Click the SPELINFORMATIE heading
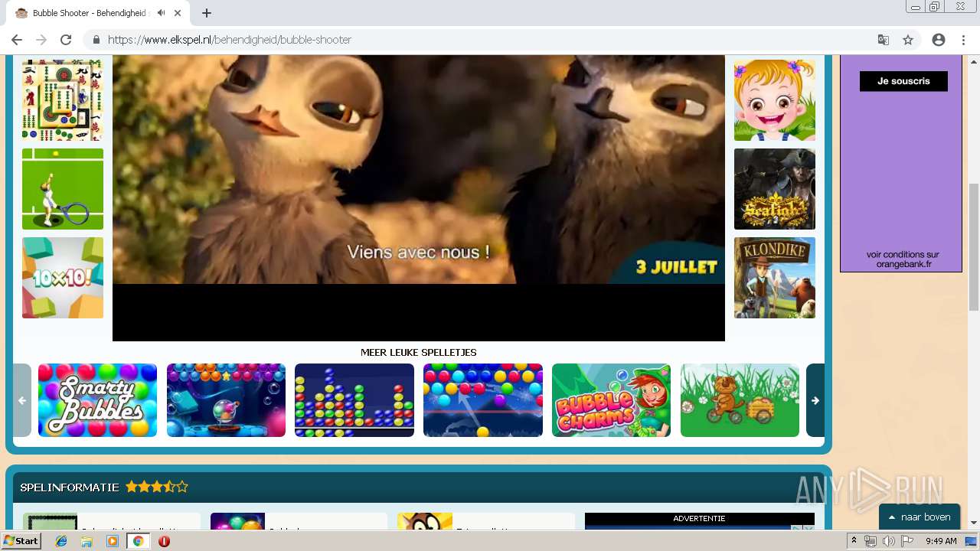This screenshot has height=551, width=980. click(x=70, y=487)
